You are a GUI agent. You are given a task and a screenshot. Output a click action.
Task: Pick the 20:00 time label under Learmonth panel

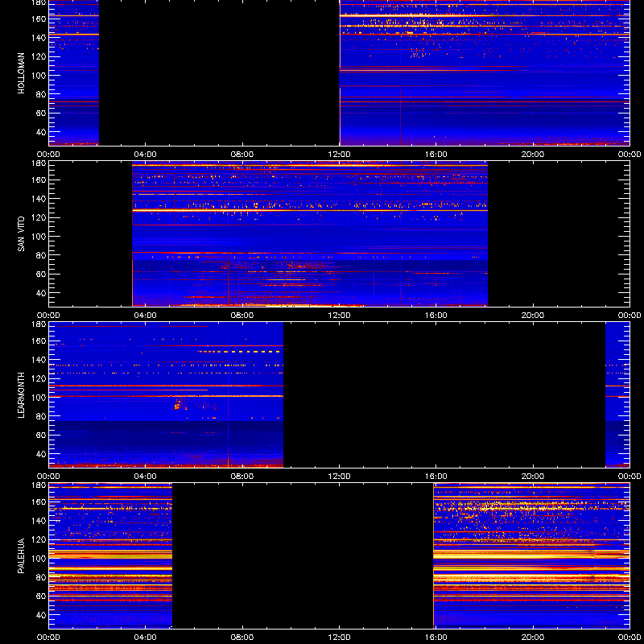tap(533, 477)
